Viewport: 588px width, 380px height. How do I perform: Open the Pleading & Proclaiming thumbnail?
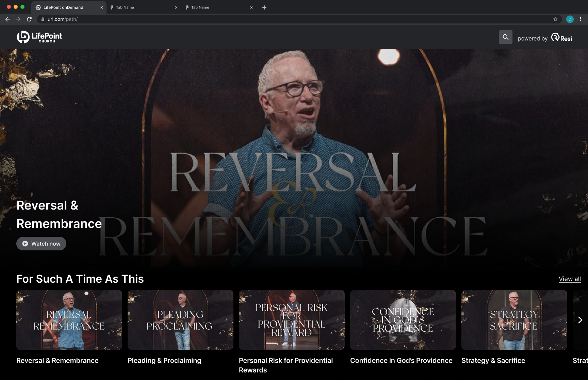click(180, 320)
